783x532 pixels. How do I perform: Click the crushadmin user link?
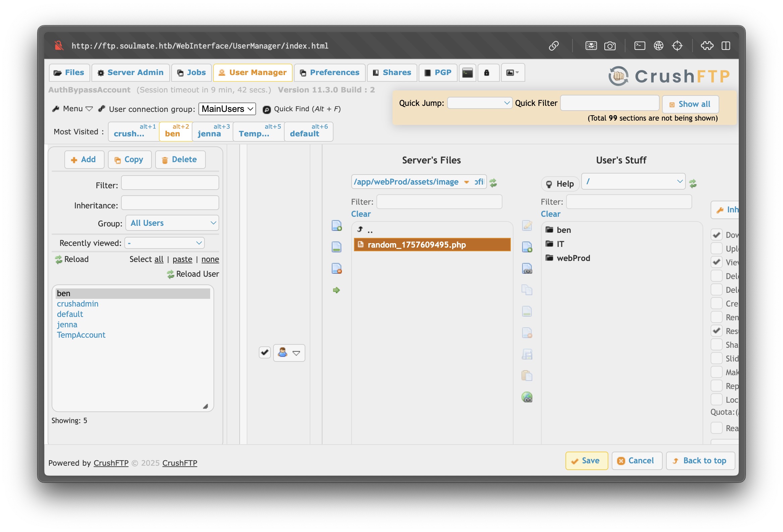pos(77,304)
